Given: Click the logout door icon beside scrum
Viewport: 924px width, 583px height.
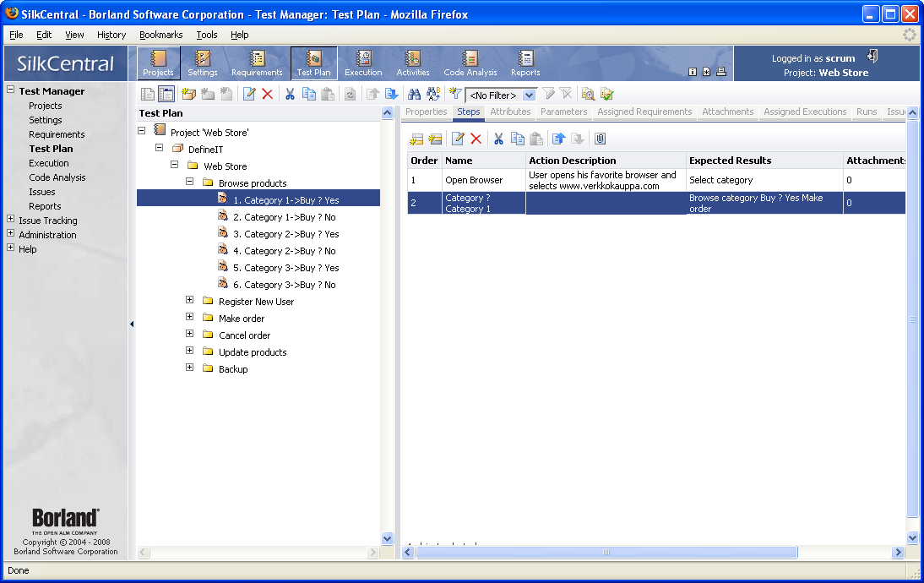Looking at the screenshot, I should click(872, 57).
